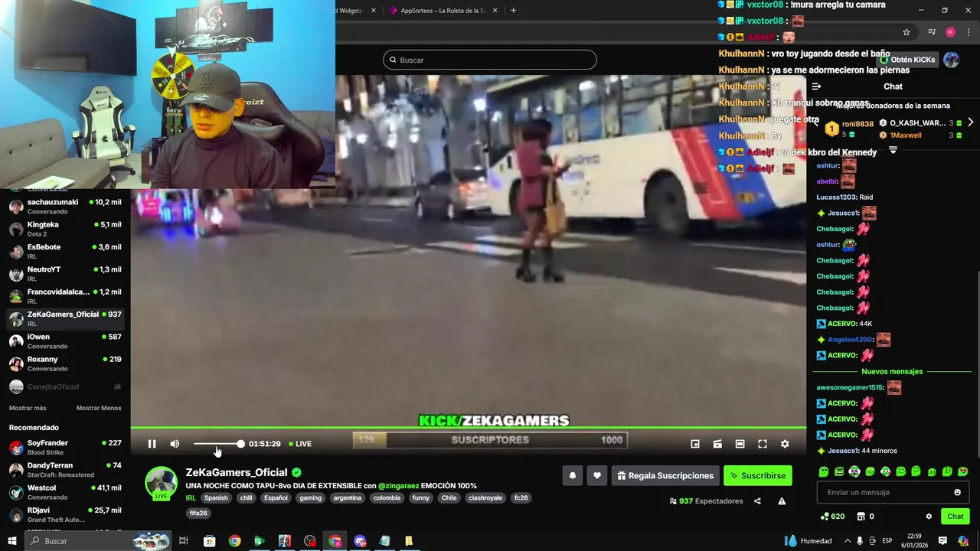Image resolution: width=980 pixels, height=551 pixels.
Task: Open Windows Start menu
Action: point(11,541)
